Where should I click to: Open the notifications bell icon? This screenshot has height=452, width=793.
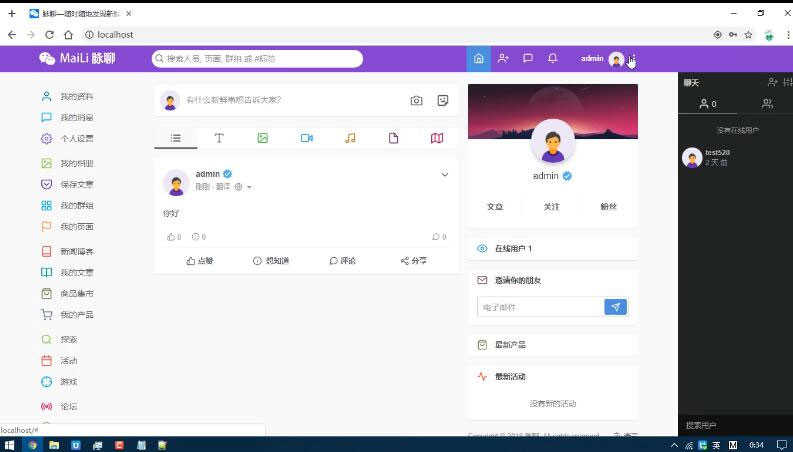coord(552,59)
